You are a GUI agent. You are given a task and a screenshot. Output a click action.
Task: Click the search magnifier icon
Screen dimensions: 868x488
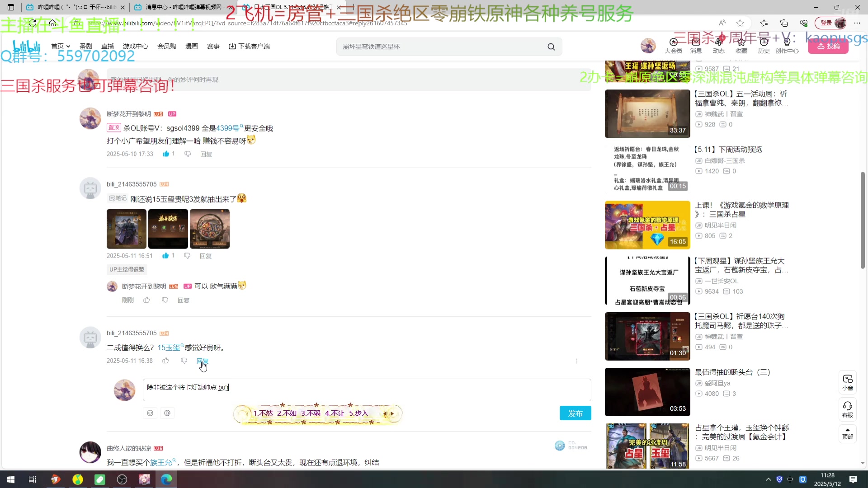[551, 47]
